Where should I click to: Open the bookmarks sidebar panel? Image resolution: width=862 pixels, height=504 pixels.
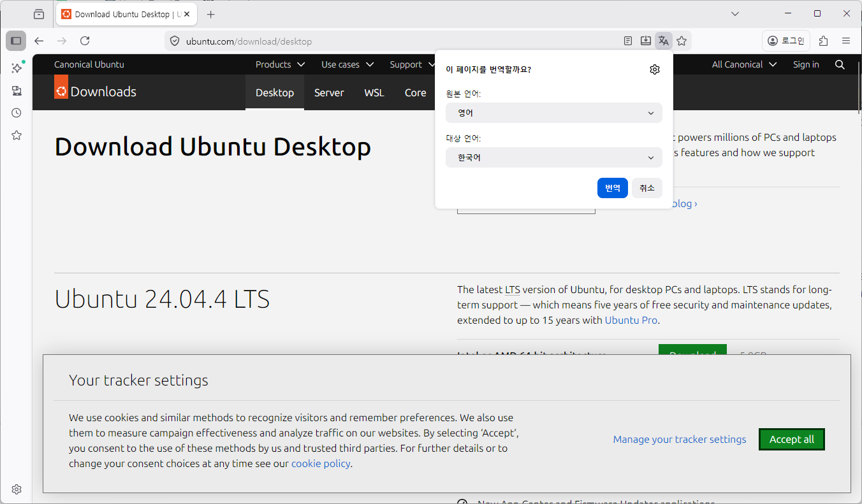17,135
